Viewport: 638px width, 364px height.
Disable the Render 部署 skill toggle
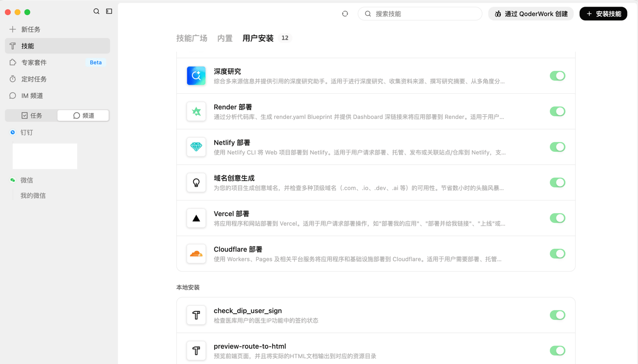click(x=557, y=111)
